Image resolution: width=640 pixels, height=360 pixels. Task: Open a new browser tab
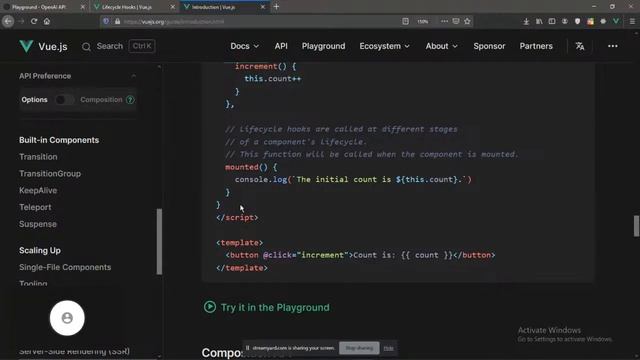[276, 7]
